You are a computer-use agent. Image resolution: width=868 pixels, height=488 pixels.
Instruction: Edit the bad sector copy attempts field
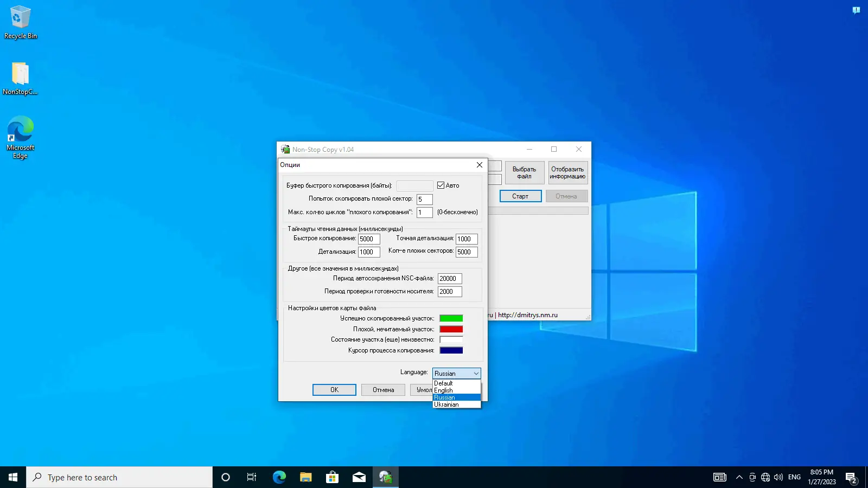pyautogui.click(x=424, y=199)
